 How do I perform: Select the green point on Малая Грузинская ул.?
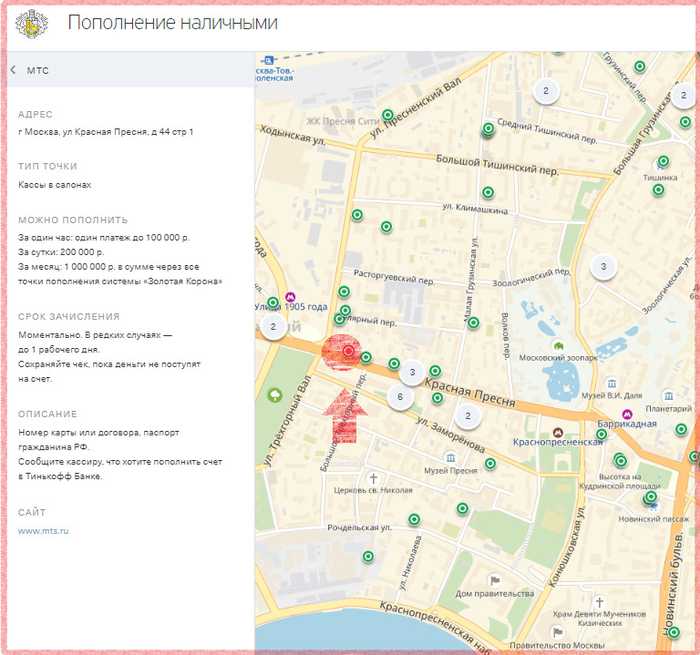[x=473, y=322]
